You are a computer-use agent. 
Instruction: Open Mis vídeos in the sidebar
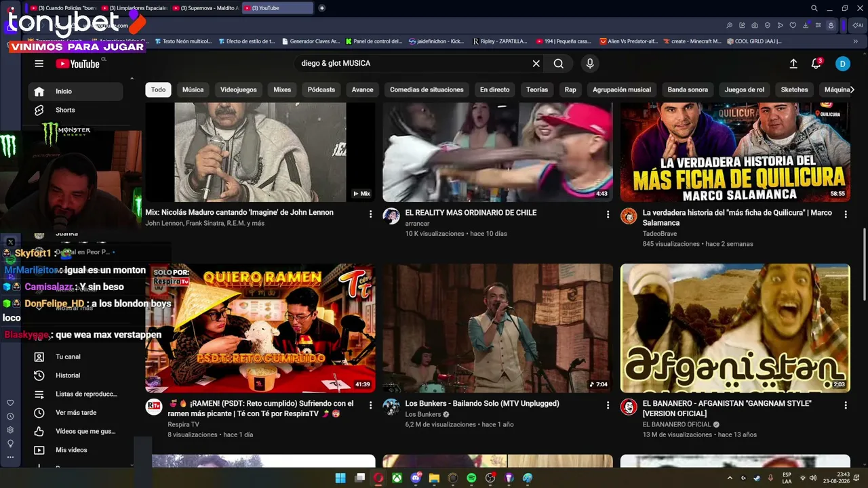coord(75,450)
